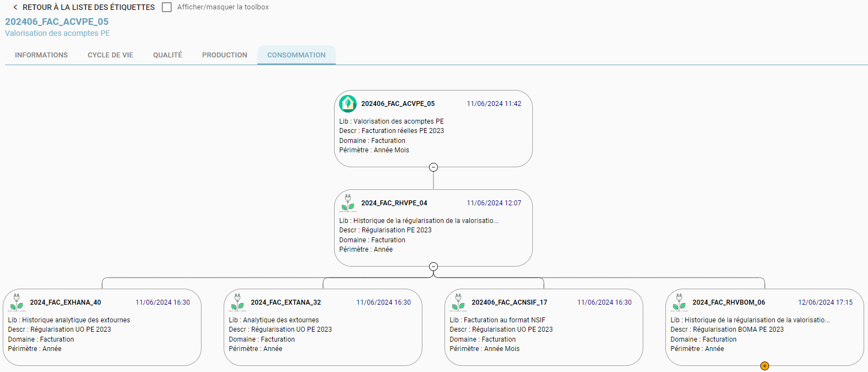The image size is (868, 372).
Task: Click the plant plug icon of 2024_FAC_RHVPE_04
Action: tap(348, 203)
